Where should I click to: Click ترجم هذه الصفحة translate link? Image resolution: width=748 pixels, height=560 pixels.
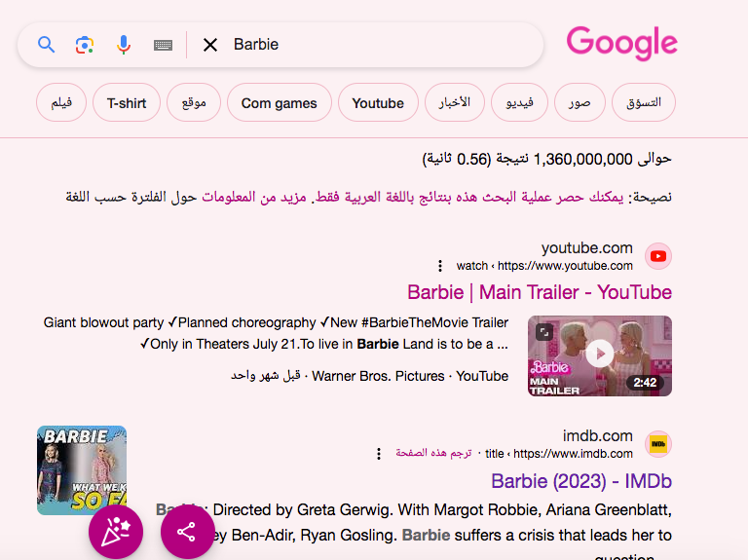(x=433, y=453)
